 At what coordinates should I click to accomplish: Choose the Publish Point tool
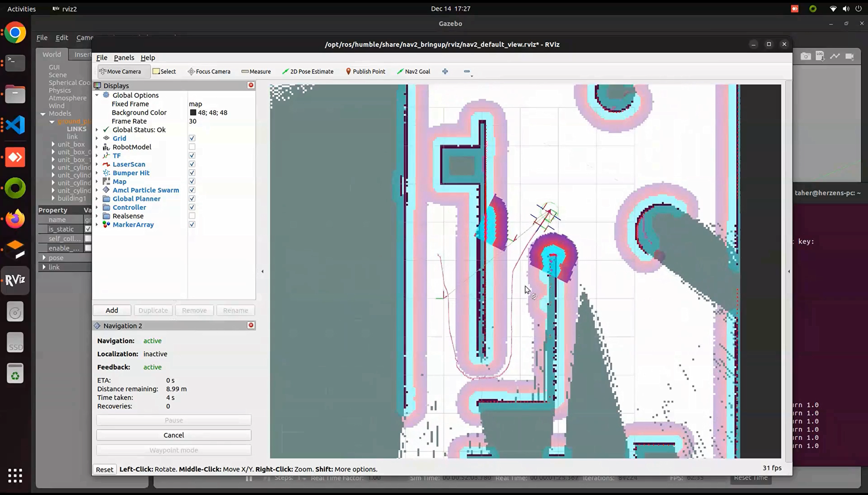coord(365,72)
